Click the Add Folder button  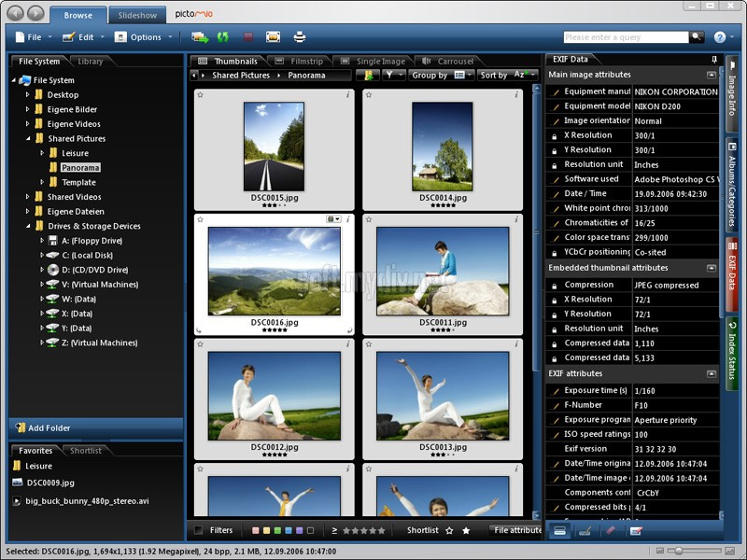click(49, 427)
